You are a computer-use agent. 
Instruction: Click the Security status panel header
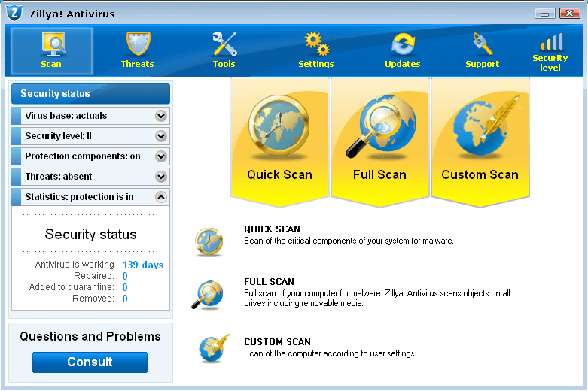click(90, 94)
